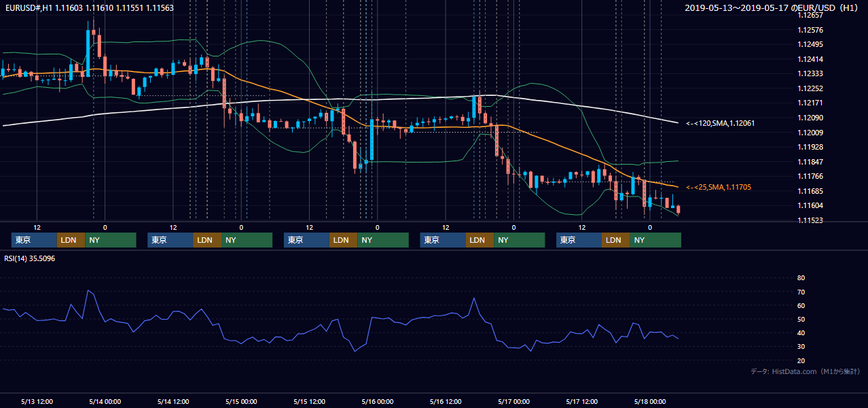868x408 pixels.
Task: Click RSI scale value 80
Action: point(801,278)
